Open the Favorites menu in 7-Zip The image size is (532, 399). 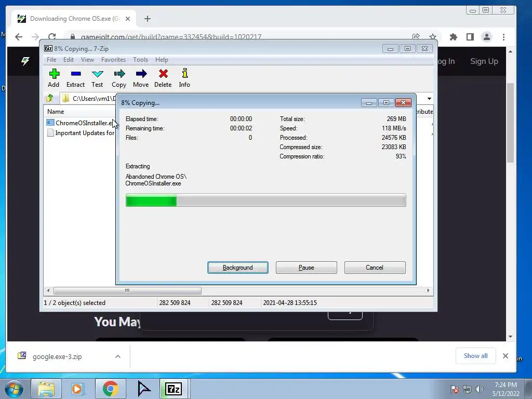click(113, 60)
